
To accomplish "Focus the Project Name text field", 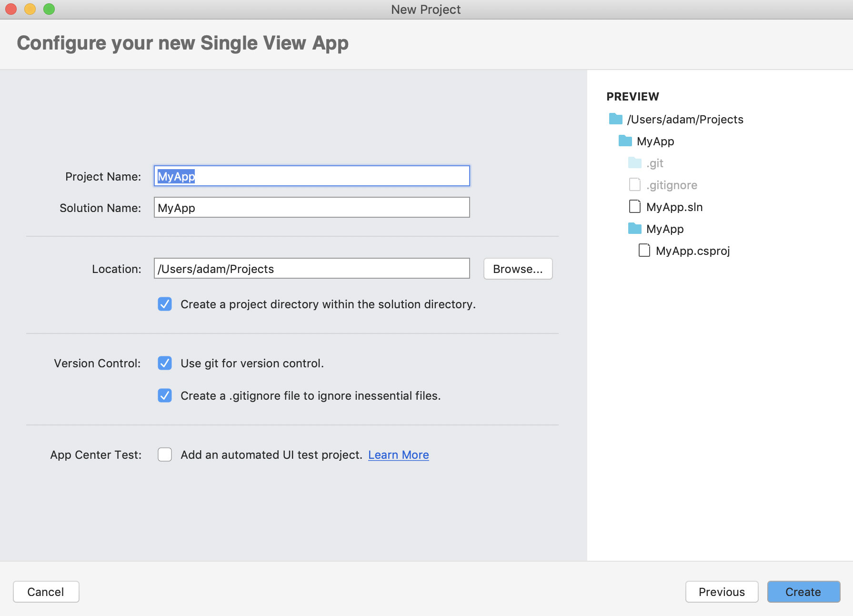I will pos(311,176).
